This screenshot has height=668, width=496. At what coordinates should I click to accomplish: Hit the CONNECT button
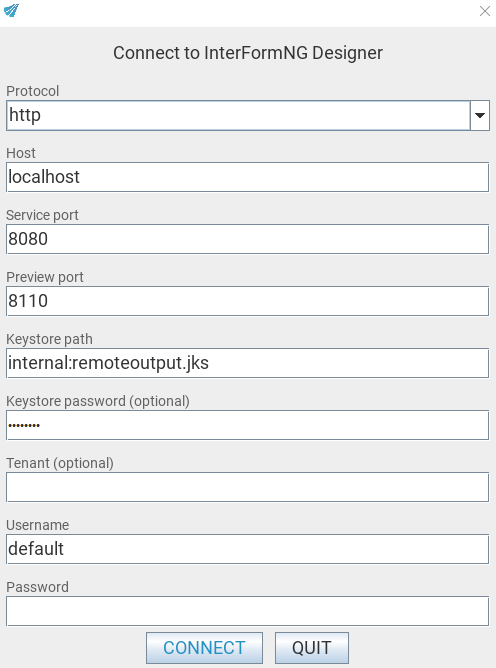(205, 648)
